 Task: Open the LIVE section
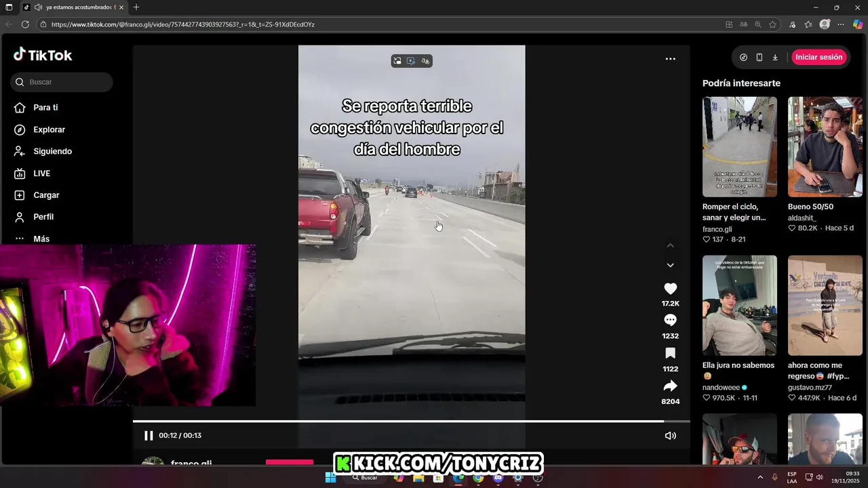(x=41, y=174)
